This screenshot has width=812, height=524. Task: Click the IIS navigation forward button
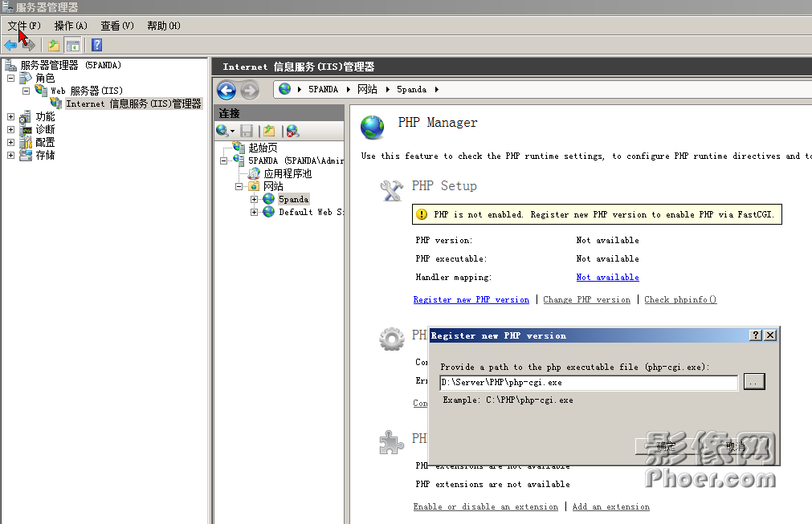(250, 91)
